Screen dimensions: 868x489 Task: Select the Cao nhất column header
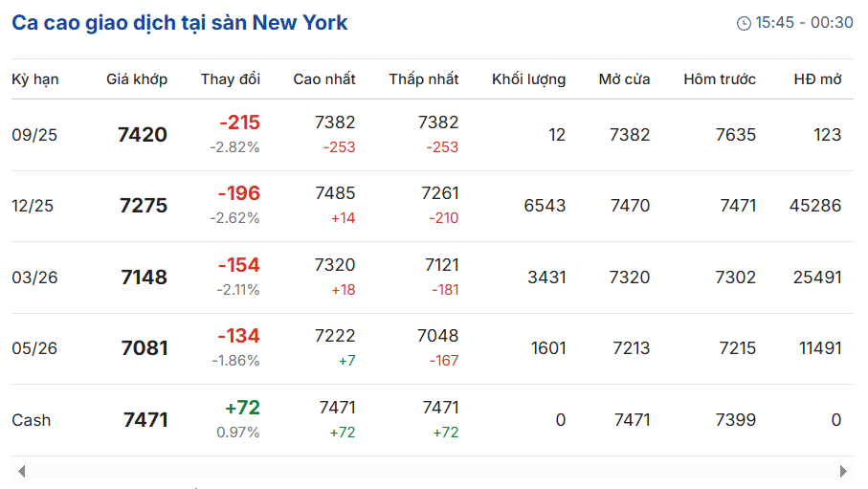323,79
